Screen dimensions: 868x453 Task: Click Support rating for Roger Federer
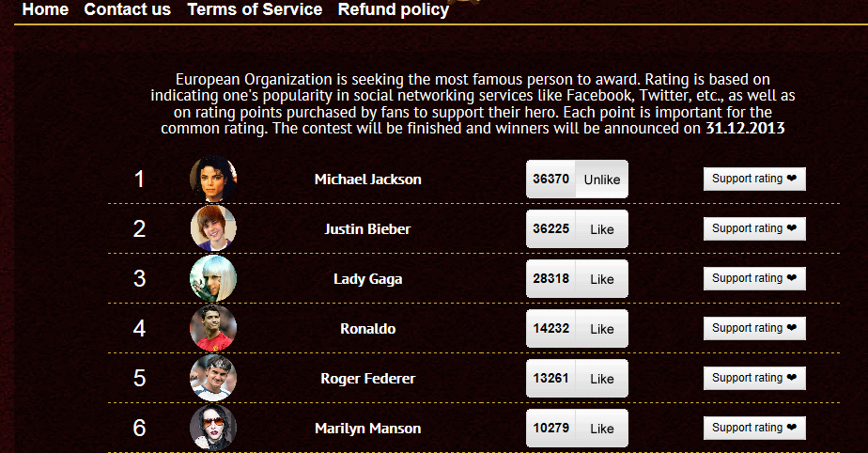pos(754,378)
